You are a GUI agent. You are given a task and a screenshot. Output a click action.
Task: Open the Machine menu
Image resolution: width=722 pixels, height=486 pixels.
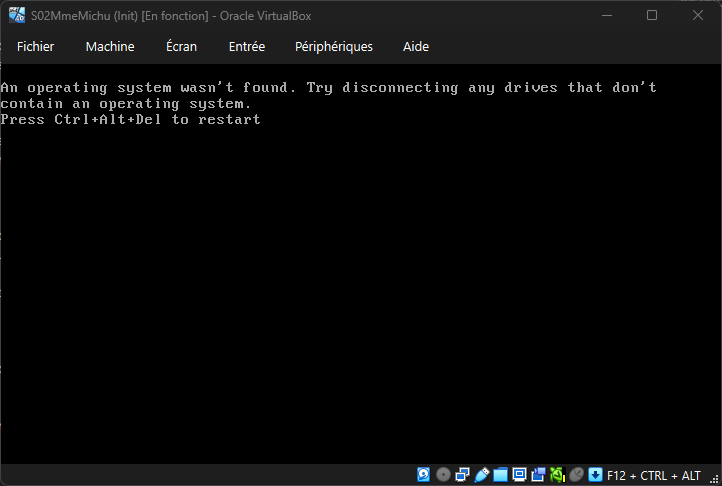pyautogui.click(x=110, y=47)
